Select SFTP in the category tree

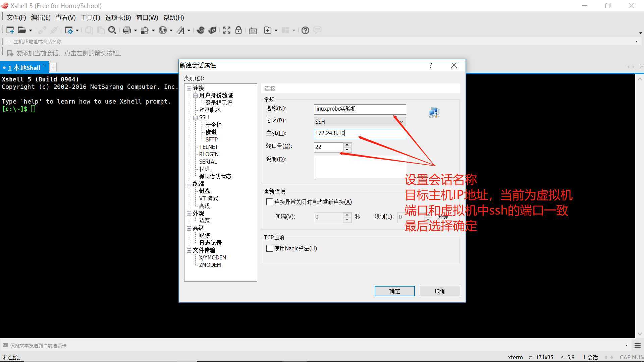point(212,140)
